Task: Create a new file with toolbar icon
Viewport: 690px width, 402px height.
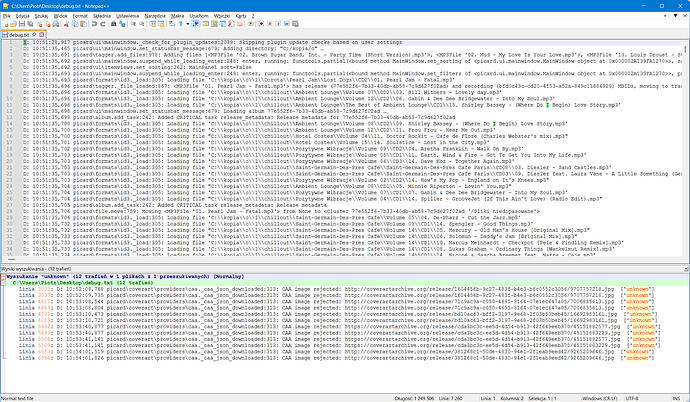Action: click(6, 24)
